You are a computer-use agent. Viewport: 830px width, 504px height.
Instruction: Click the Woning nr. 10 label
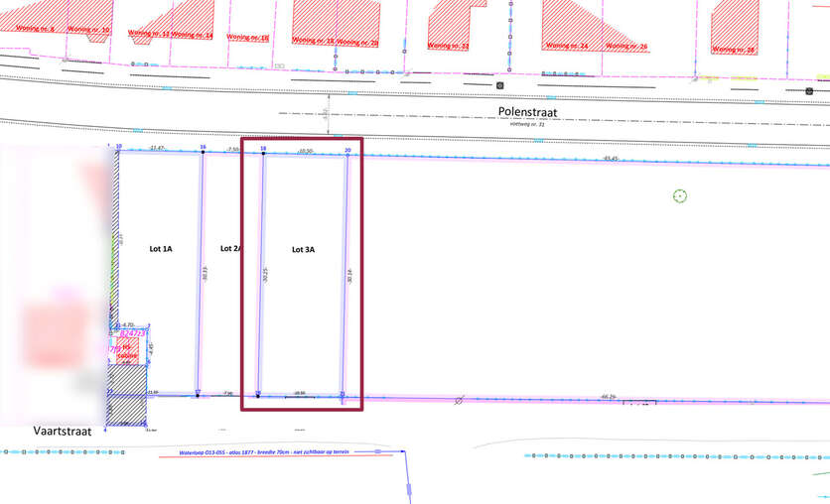(90, 30)
